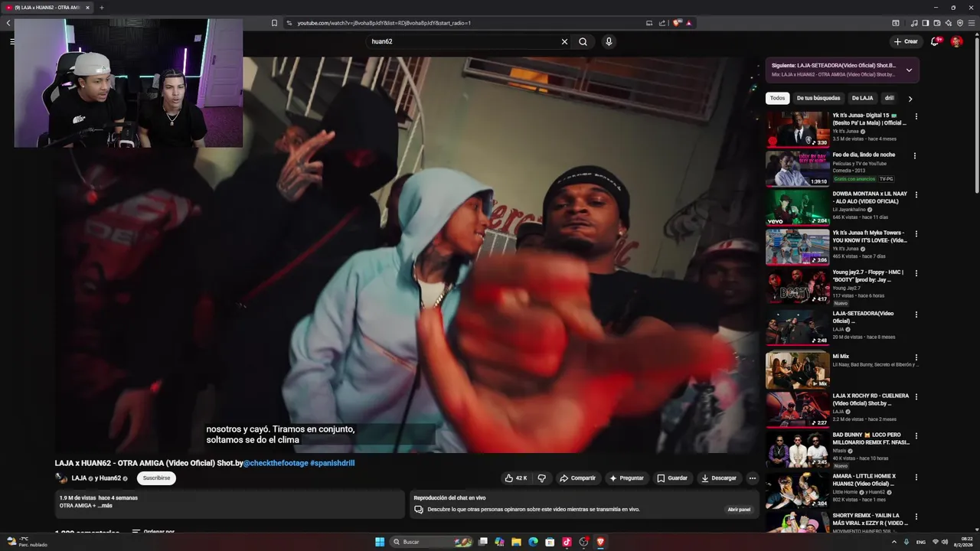Clear the search box text "huan62"
This screenshot has height=551, width=980.
(x=565, y=41)
